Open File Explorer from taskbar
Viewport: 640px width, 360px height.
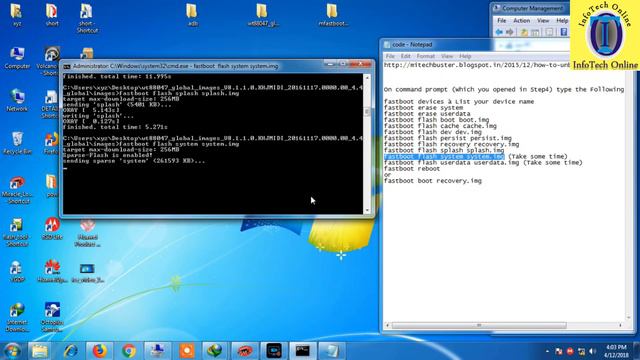[40, 351]
